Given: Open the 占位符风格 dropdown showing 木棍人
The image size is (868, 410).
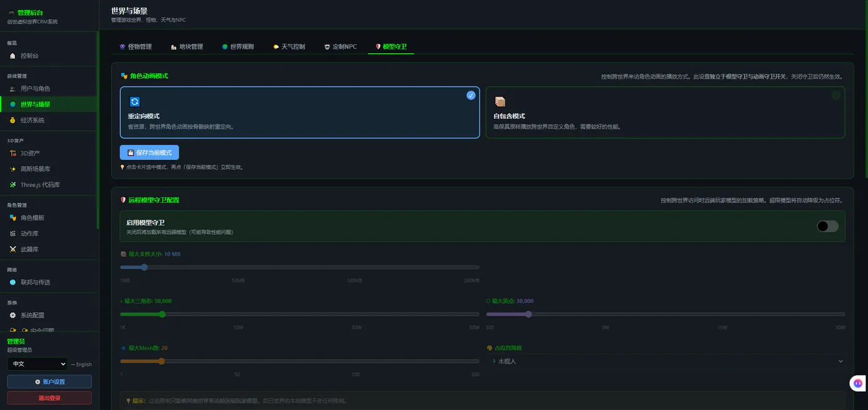Looking at the screenshot, I should click(x=665, y=361).
